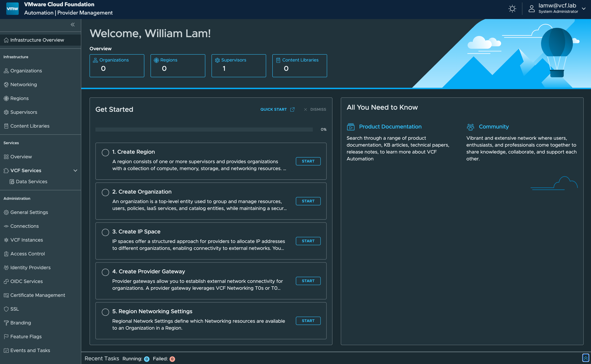591x364 pixels.
Task: Check the Create IP Space step radio
Action: [x=105, y=232]
